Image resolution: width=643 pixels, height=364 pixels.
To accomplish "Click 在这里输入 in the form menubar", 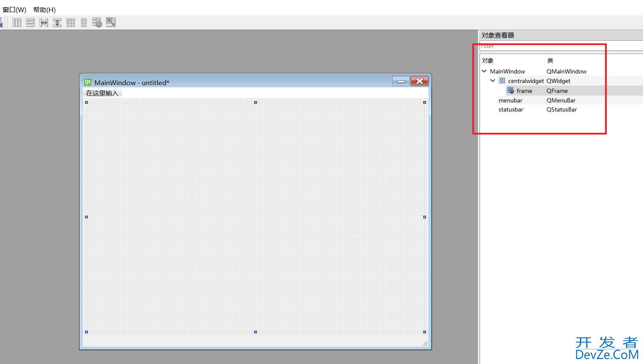I will pyautogui.click(x=102, y=93).
